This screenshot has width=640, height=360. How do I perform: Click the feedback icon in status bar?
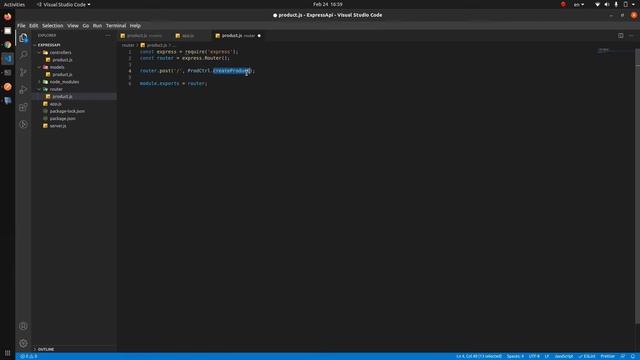[623, 356]
